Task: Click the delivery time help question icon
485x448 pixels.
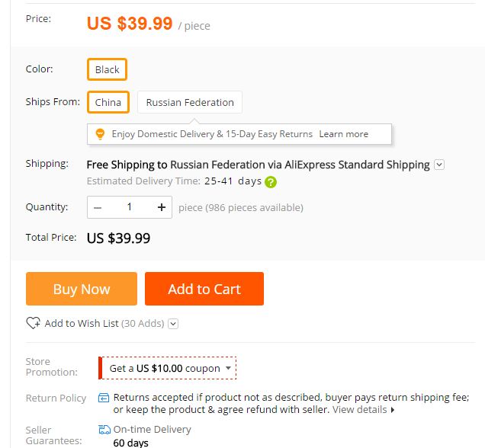Action: click(x=271, y=182)
